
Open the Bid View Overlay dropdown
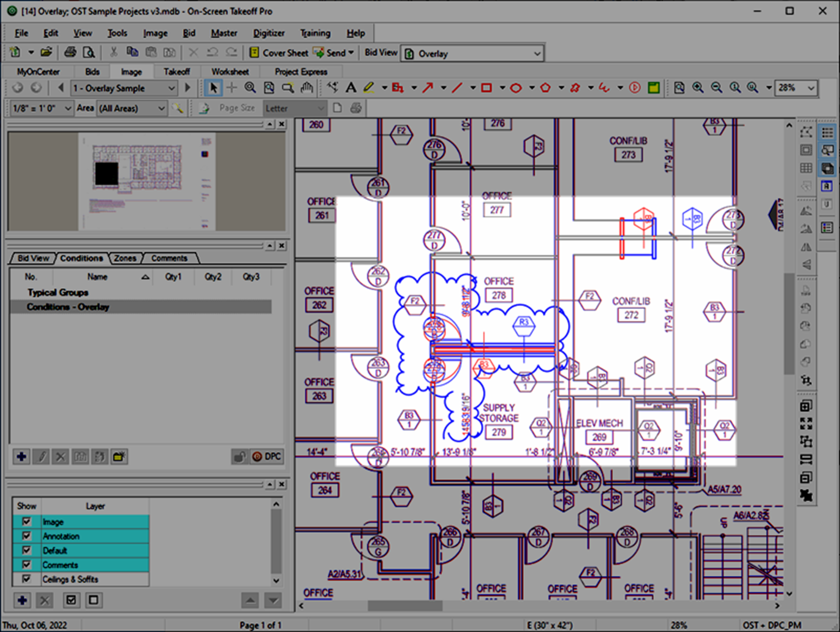pyautogui.click(x=472, y=53)
